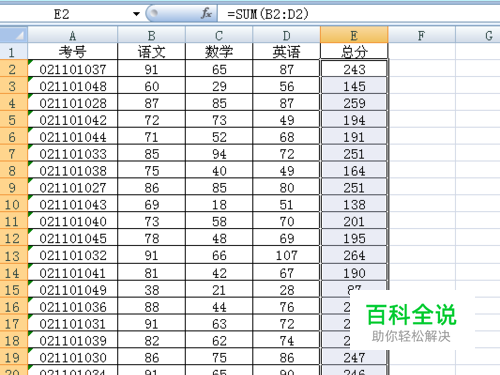Click cell with exam number 021101038
The image size is (500, 375).
click(x=73, y=170)
